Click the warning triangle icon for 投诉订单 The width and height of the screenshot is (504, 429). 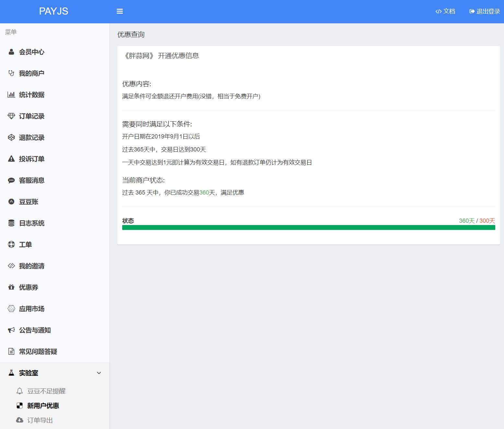point(11,159)
